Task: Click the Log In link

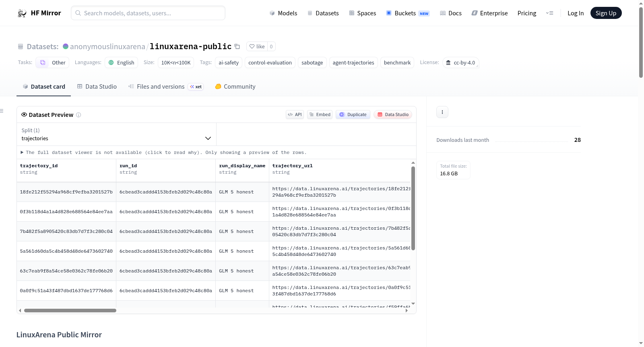Action: point(576,13)
